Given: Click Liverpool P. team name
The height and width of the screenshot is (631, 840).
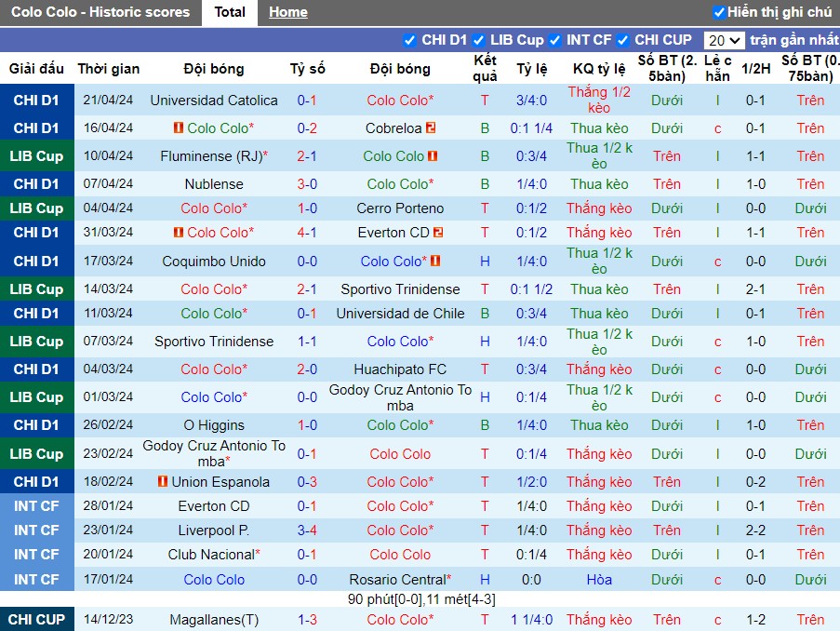Looking at the screenshot, I should [214, 530].
